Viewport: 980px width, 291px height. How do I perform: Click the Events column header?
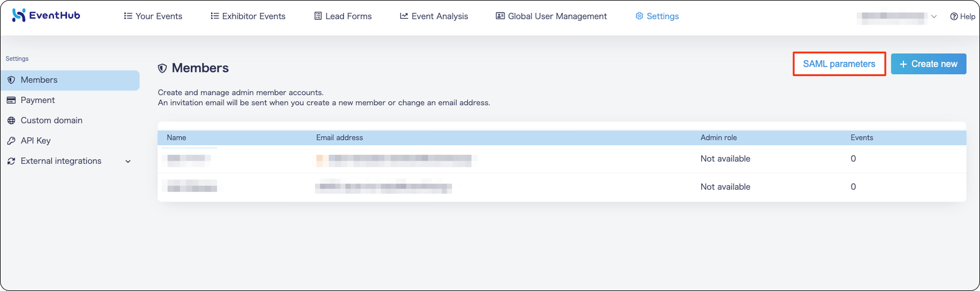862,138
